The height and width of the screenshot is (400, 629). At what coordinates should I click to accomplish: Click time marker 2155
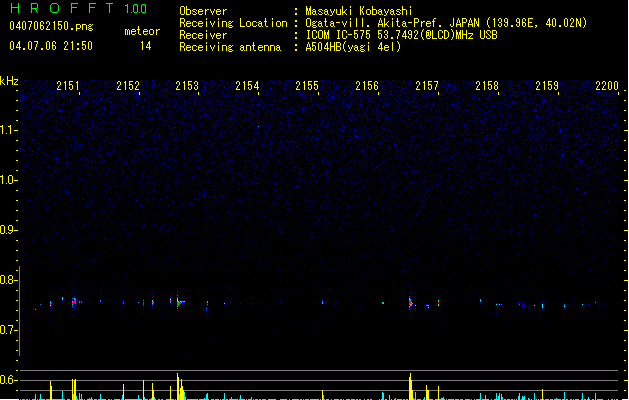coord(307,86)
